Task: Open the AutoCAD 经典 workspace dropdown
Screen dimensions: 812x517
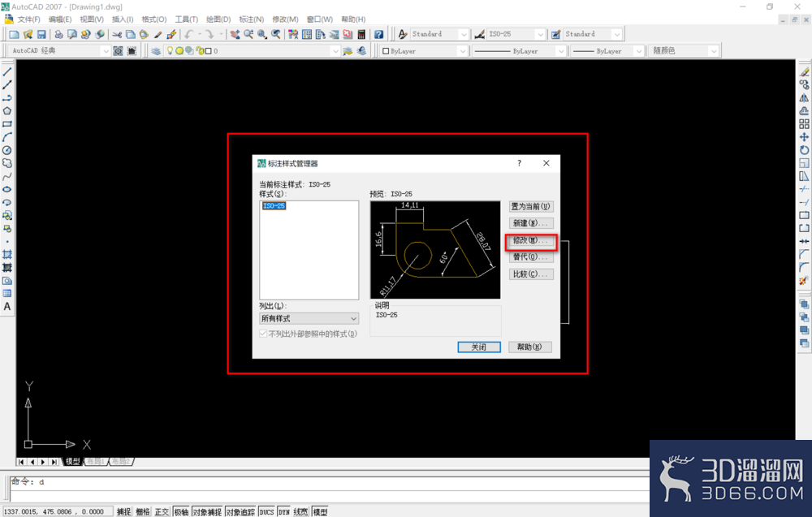Action: (60, 50)
